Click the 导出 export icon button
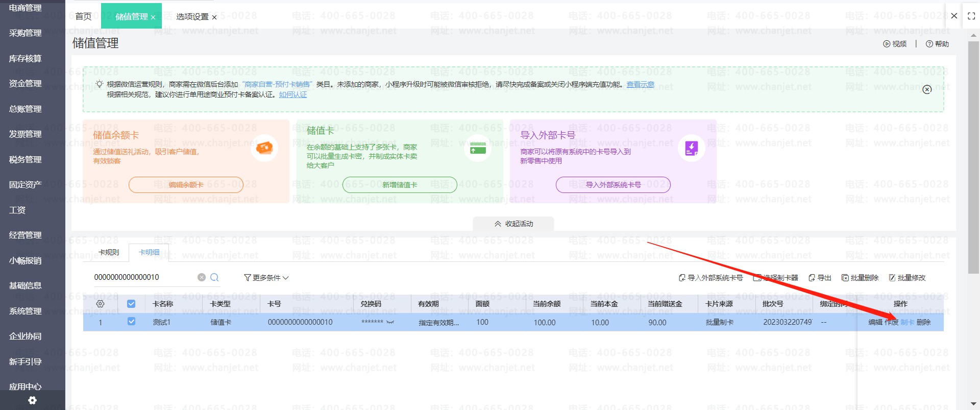980x410 pixels. (820, 278)
